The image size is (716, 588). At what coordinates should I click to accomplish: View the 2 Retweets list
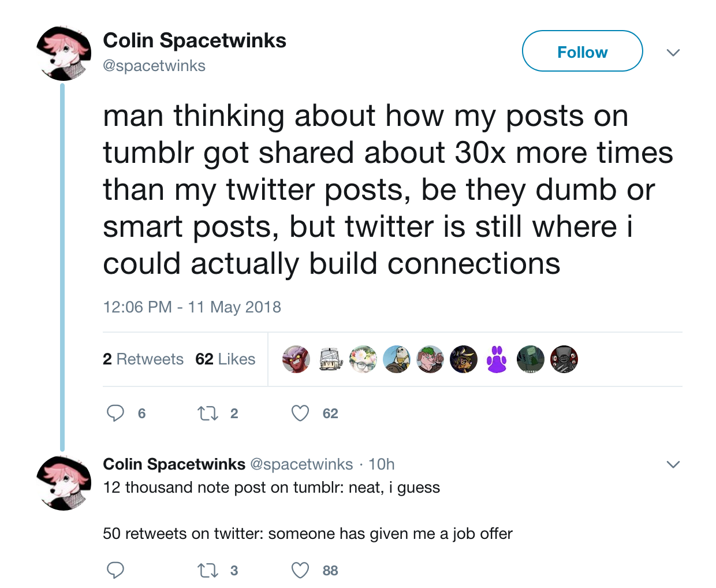tap(143, 359)
